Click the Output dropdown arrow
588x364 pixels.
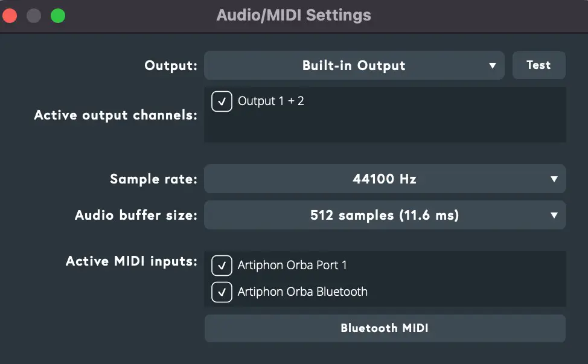point(493,65)
